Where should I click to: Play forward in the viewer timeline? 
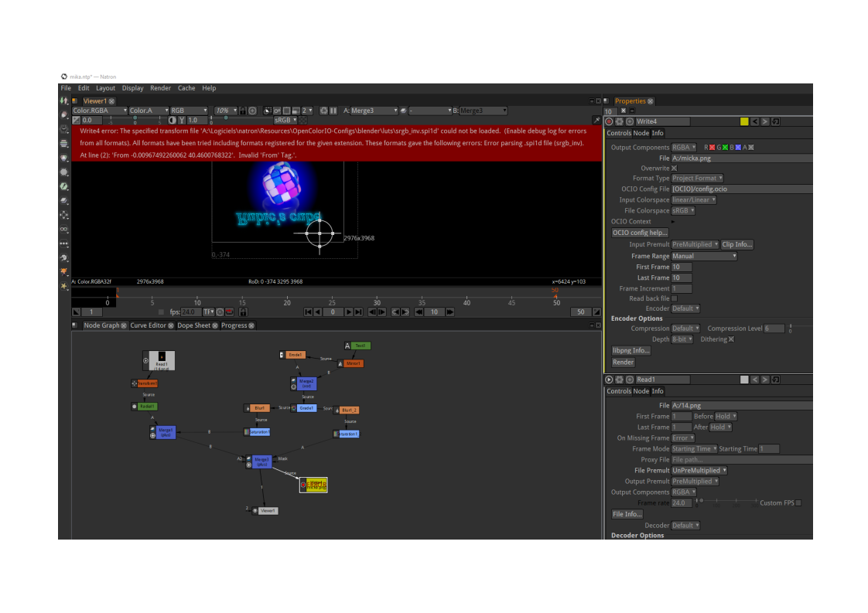[x=349, y=312]
